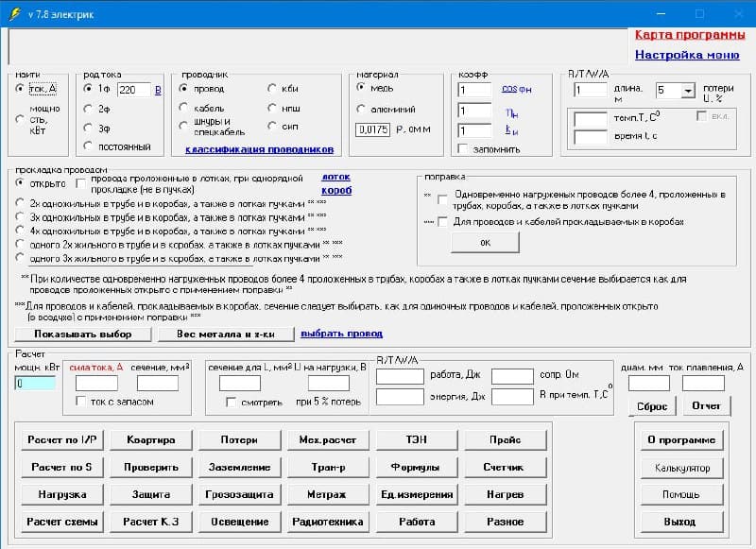
Task: Click the 'О программе' button
Action: [681, 440]
